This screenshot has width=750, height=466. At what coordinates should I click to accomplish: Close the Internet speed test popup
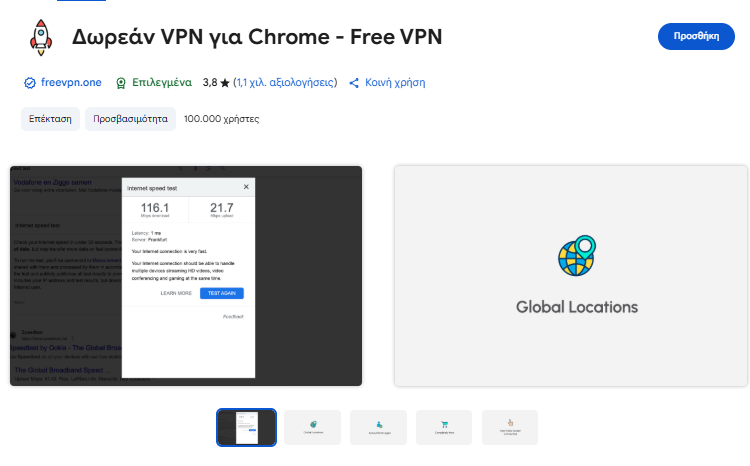(x=246, y=187)
